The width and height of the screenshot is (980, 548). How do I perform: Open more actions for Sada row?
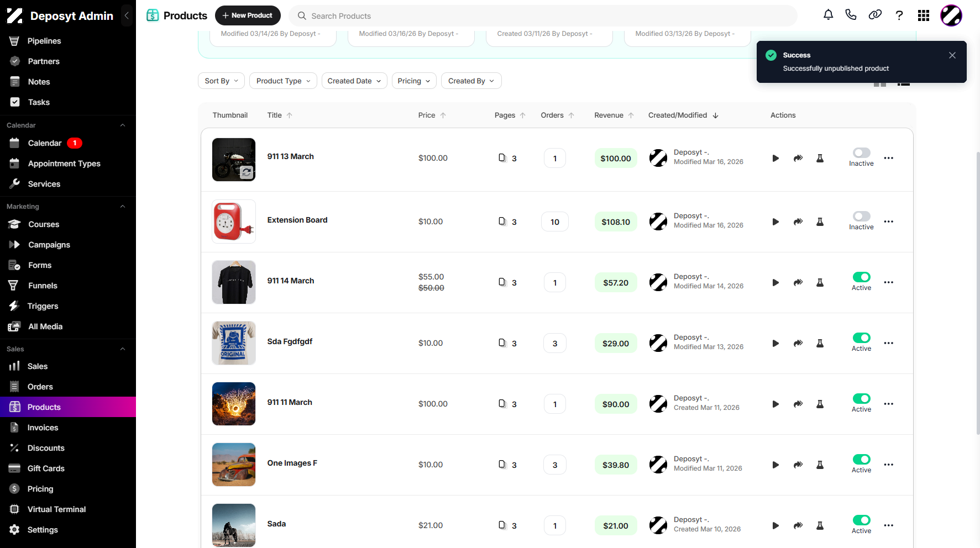(889, 525)
